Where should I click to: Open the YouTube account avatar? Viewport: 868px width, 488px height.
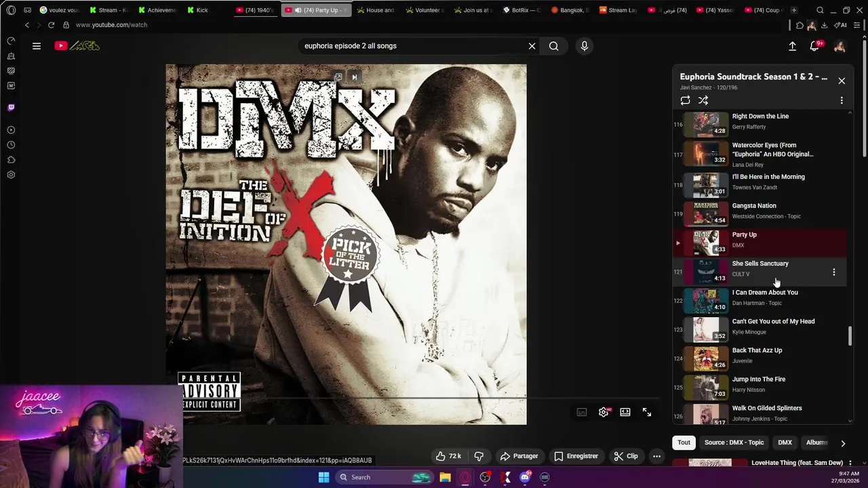840,46
